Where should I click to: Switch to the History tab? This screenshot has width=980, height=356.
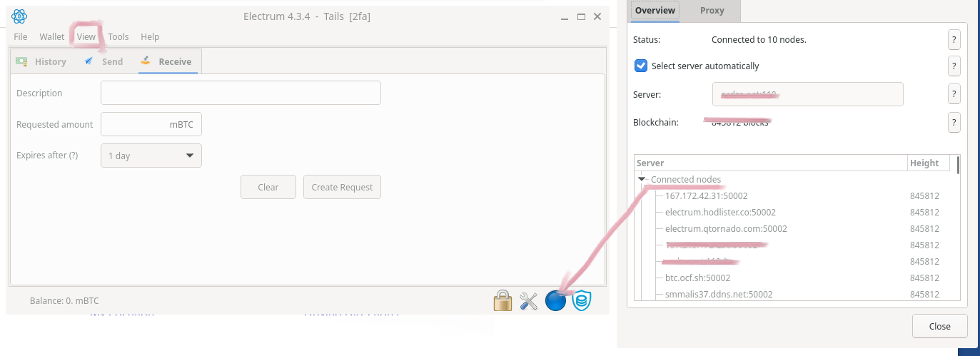point(43,61)
